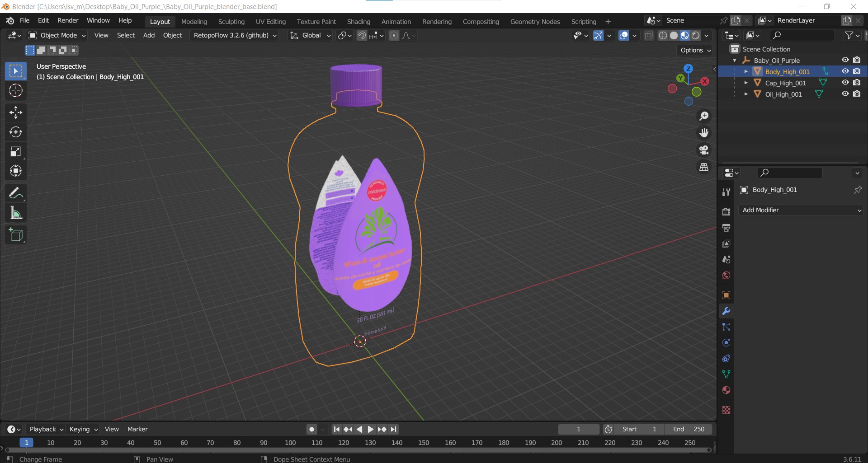Screen dimensions: 868x463
Task: Play the animation forward
Action: tap(370, 429)
